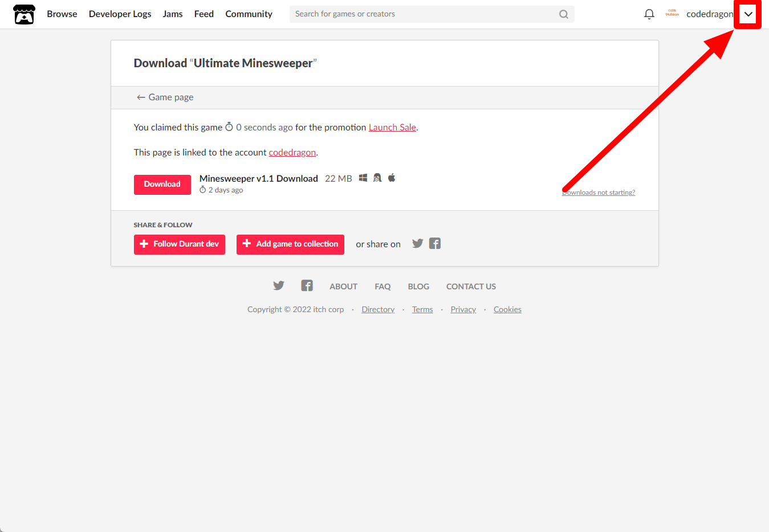Open the linked codedragon account link

pos(292,153)
